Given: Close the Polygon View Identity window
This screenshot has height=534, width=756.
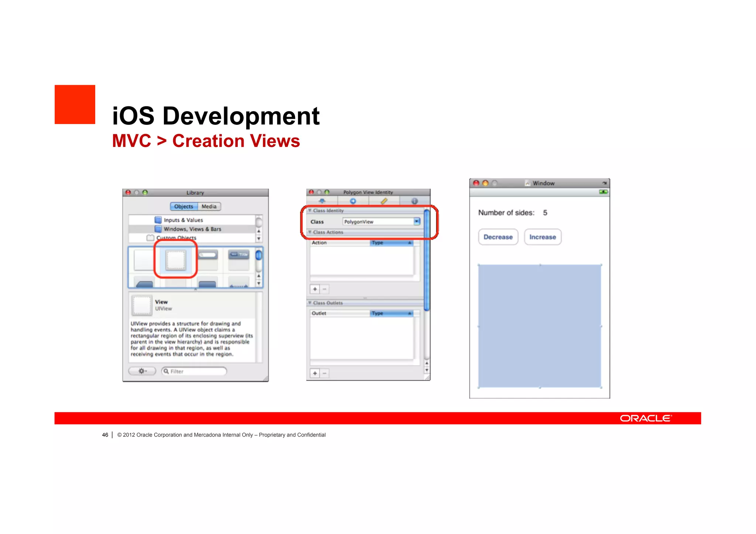Looking at the screenshot, I should pos(311,192).
